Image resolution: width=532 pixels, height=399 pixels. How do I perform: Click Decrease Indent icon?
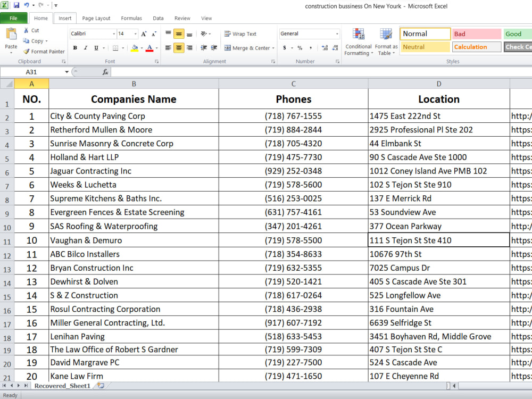click(x=204, y=48)
